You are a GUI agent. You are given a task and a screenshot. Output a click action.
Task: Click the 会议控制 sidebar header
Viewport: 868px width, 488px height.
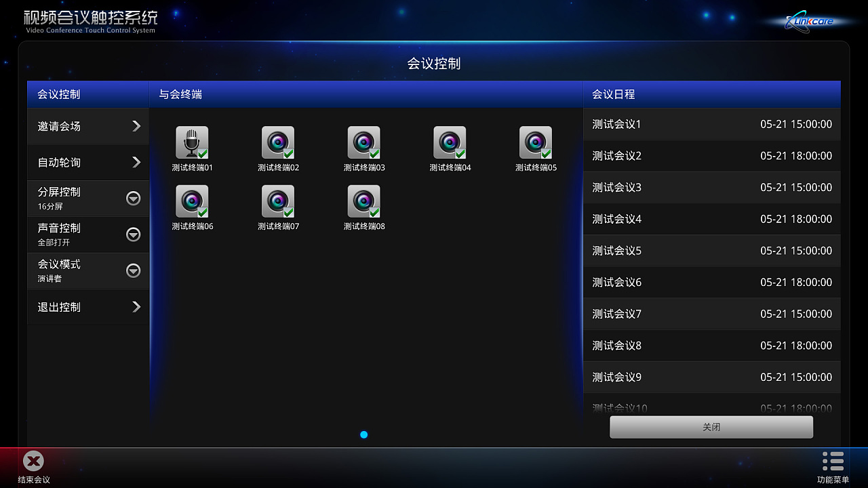click(x=88, y=94)
